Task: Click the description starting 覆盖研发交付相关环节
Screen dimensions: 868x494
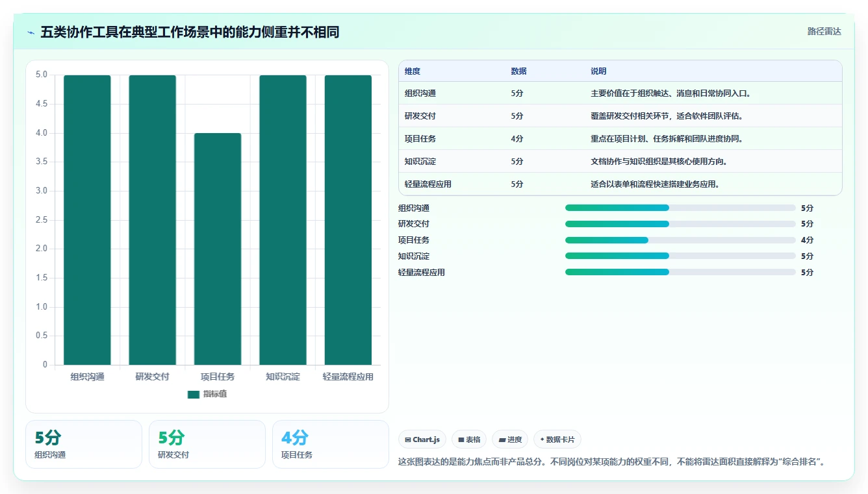Action: click(x=667, y=116)
